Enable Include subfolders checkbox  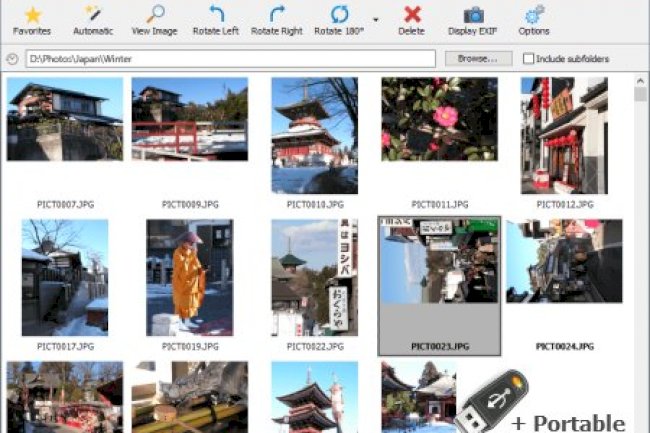click(529, 59)
